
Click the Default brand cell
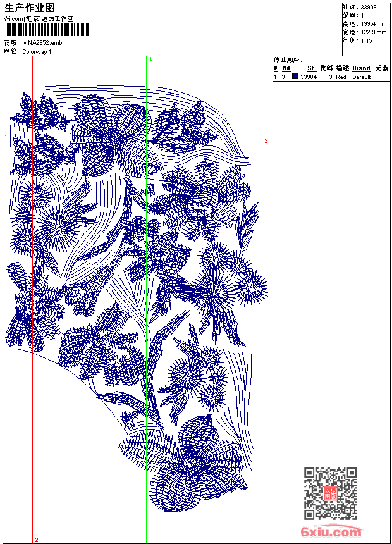pos(362,77)
